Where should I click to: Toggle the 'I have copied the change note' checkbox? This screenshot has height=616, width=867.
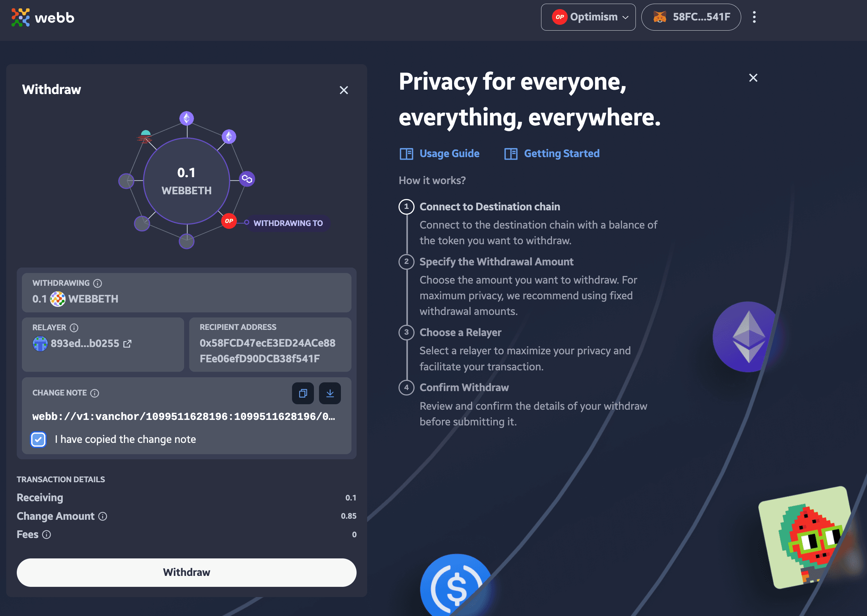click(39, 439)
